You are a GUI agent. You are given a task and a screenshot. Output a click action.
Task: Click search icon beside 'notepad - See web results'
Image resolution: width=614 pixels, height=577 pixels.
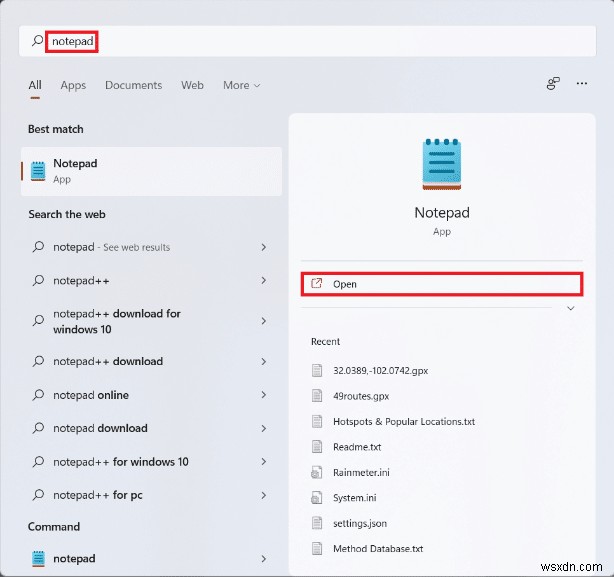point(38,247)
